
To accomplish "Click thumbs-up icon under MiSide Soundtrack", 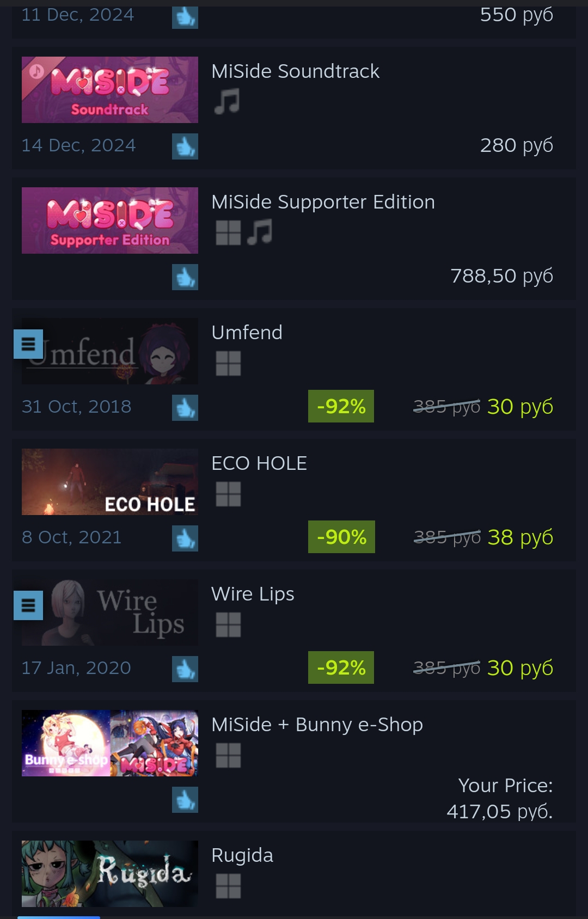I will (x=185, y=146).
